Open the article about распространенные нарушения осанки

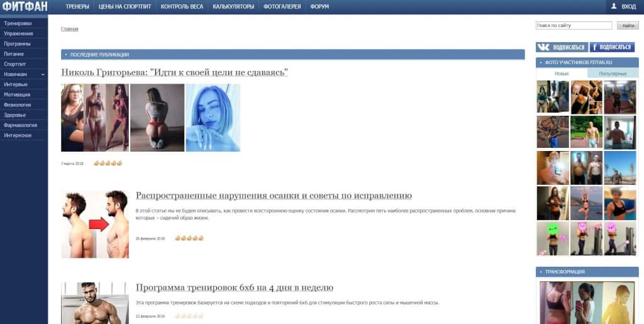274,196
